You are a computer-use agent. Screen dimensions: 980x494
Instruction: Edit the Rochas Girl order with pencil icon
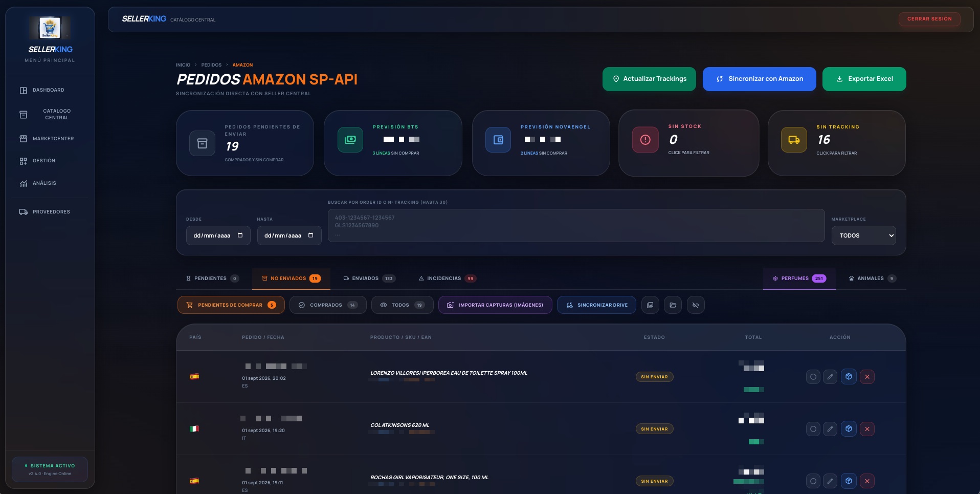click(830, 481)
